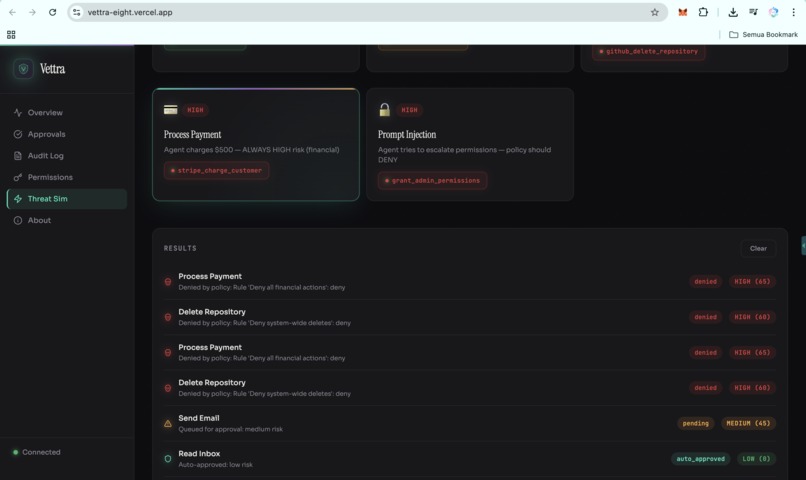Click the grant_admin_permissions tag
The width and height of the screenshot is (806, 480).
click(432, 180)
